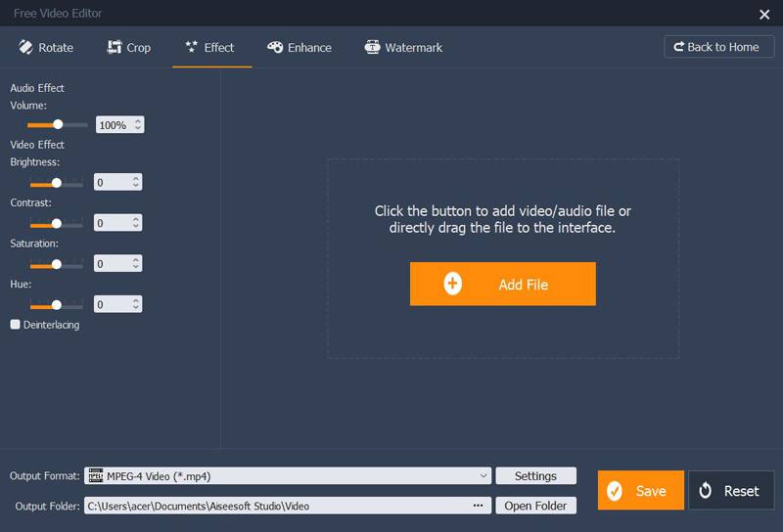Click the Hue value field showing 0

pyautogui.click(x=117, y=304)
